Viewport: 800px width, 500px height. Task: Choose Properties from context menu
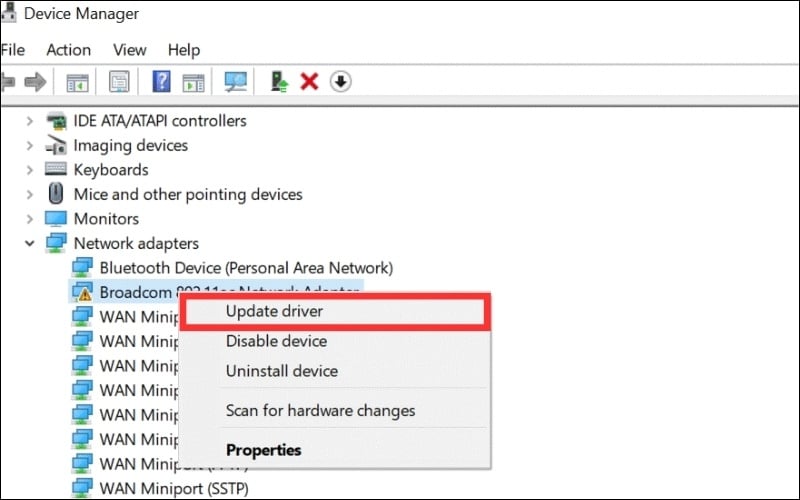[335, 450]
